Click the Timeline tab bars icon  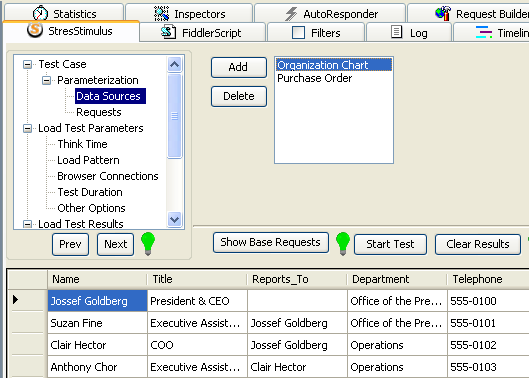click(x=484, y=32)
